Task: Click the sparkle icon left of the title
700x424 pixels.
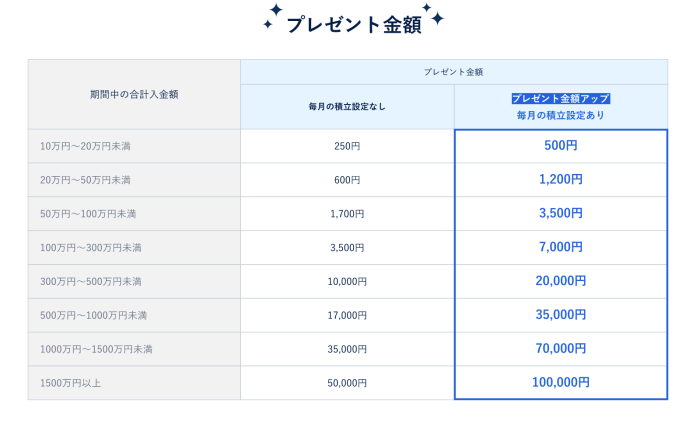Action: point(272,16)
